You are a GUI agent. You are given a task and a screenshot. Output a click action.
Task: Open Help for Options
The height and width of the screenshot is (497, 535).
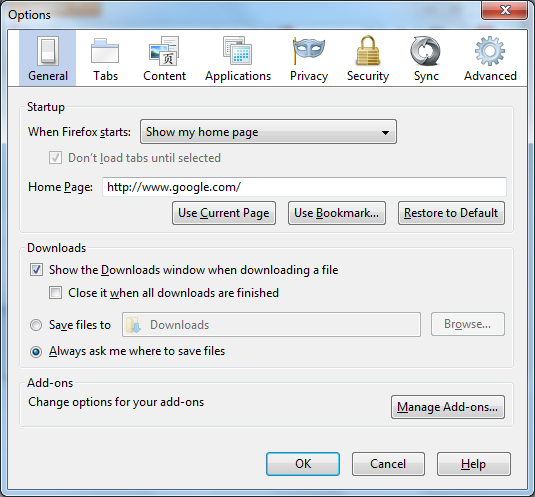(474, 464)
